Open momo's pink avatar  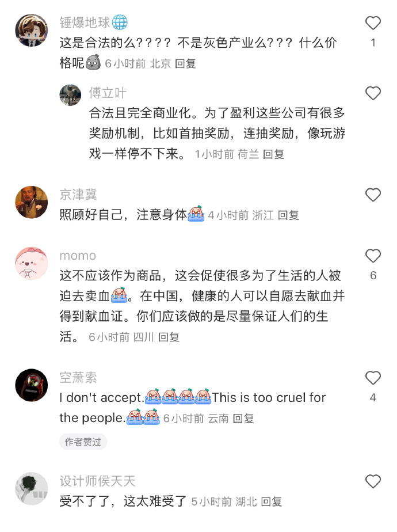tap(32, 263)
